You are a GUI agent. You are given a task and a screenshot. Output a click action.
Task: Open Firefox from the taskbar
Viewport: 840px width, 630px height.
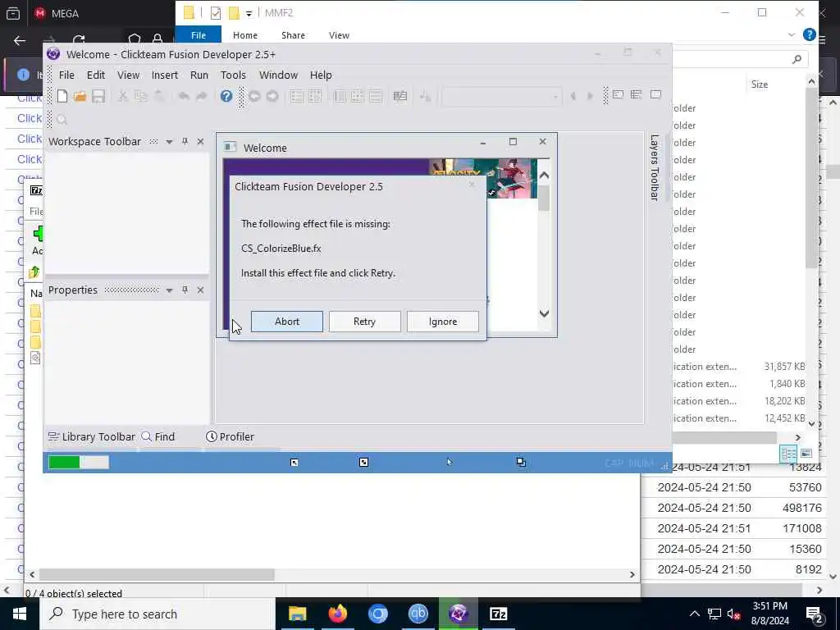[337, 614]
